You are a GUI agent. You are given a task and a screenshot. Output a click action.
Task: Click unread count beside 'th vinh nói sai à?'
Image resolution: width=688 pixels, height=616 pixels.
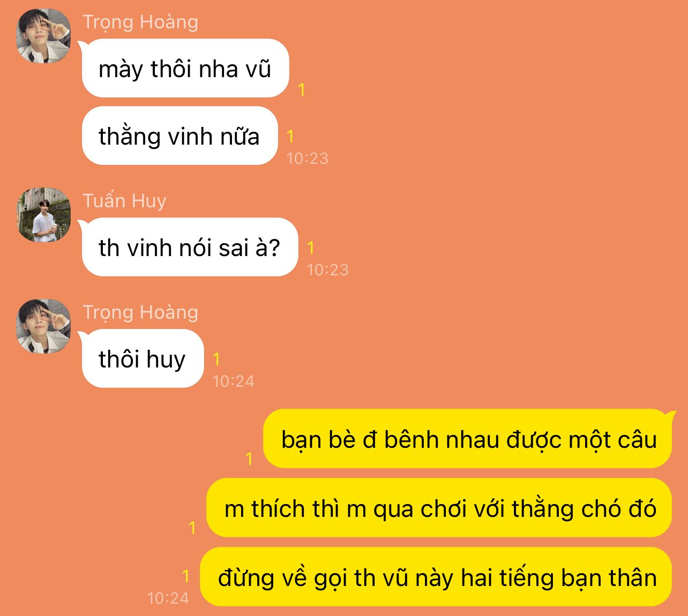pos(311,247)
